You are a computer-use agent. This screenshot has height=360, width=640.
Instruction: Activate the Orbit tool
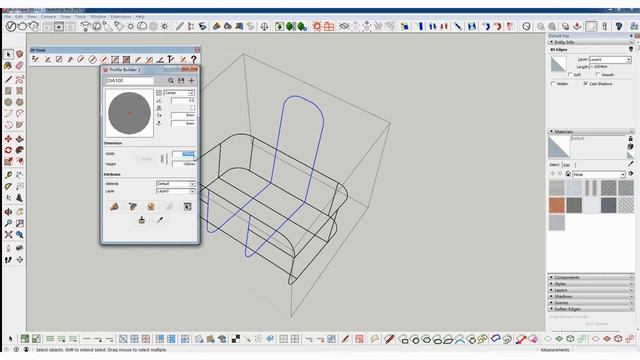pyautogui.click(x=8, y=212)
